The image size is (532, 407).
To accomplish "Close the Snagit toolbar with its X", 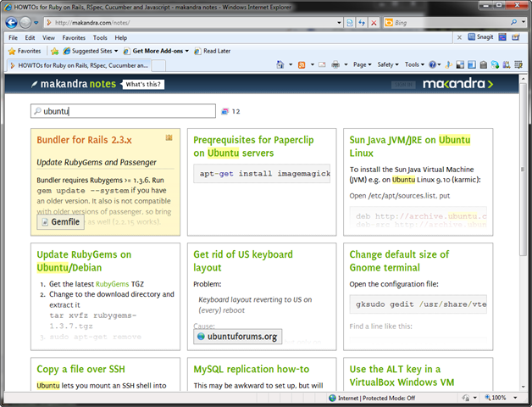I will point(459,37).
